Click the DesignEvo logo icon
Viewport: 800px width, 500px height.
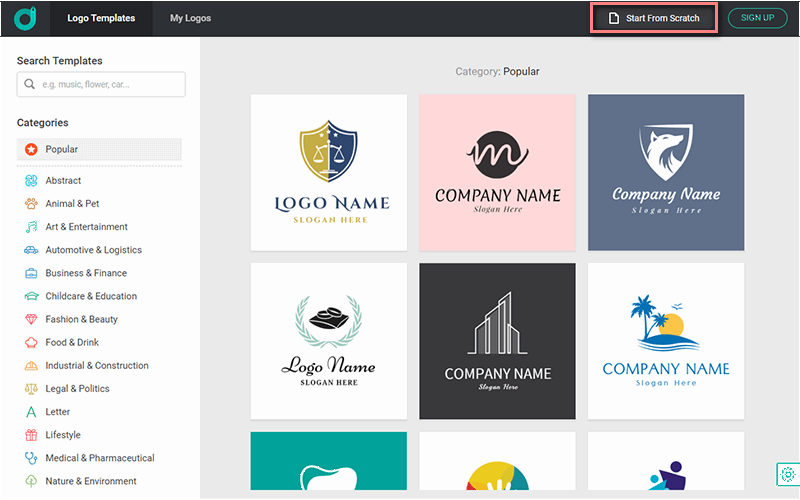click(x=26, y=18)
